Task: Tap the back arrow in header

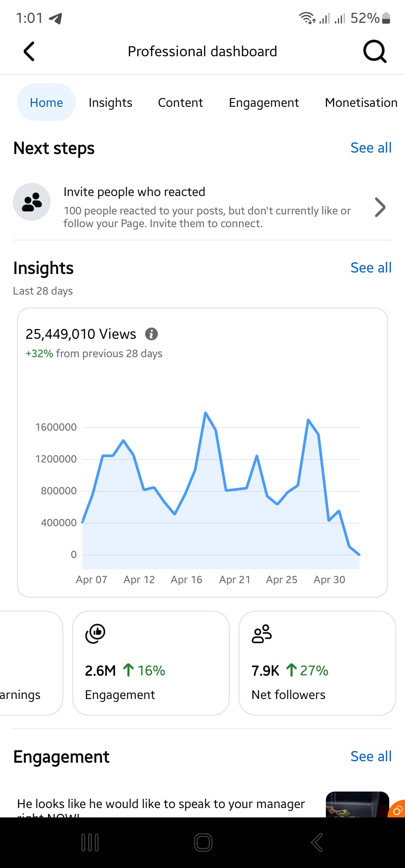Action: pyautogui.click(x=29, y=51)
